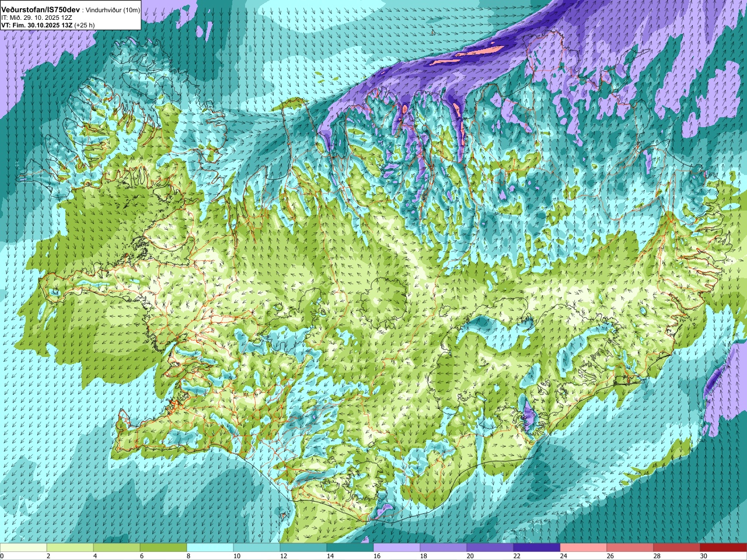Click the legend tick label "30"
This screenshot has width=747, height=560.
(703, 556)
